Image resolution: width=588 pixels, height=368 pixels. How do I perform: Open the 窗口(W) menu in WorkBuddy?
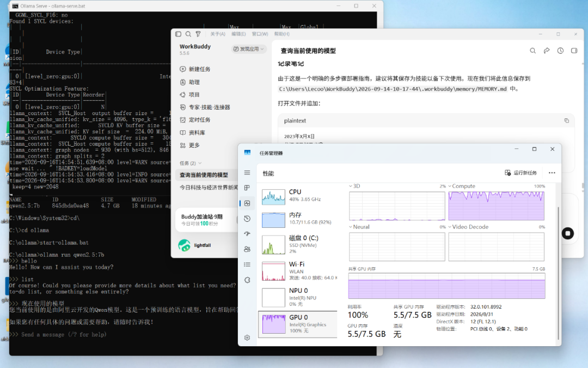(260, 34)
